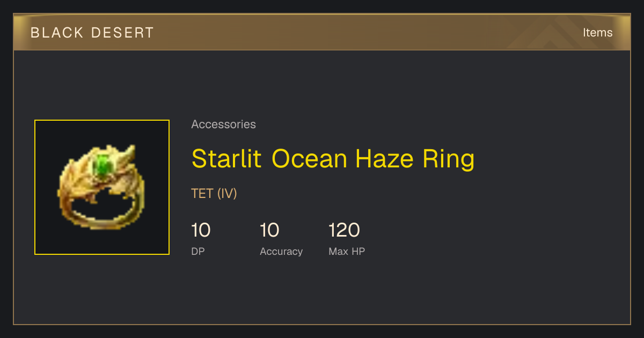Click the word Ocean in the item name
Viewport: 644px width, 338px height.
(x=309, y=159)
